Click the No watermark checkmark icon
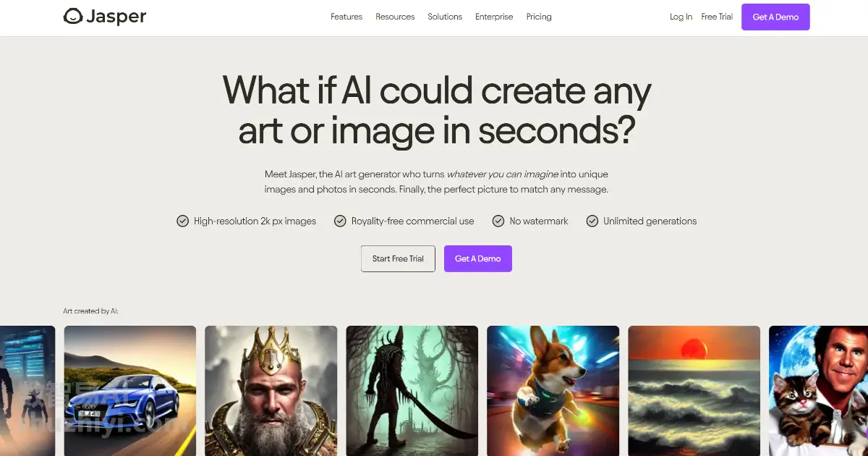This screenshot has width=868, height=456. 498,221
